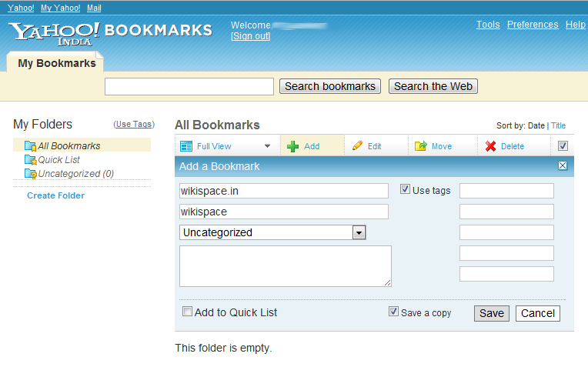Click the All Bookmarks heading

pyautogui.click(x=217, y=125)
